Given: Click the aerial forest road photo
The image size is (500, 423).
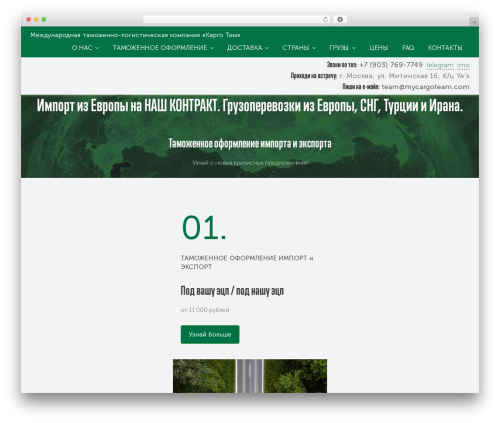Looking at the screenshot, I should point(250,376).
